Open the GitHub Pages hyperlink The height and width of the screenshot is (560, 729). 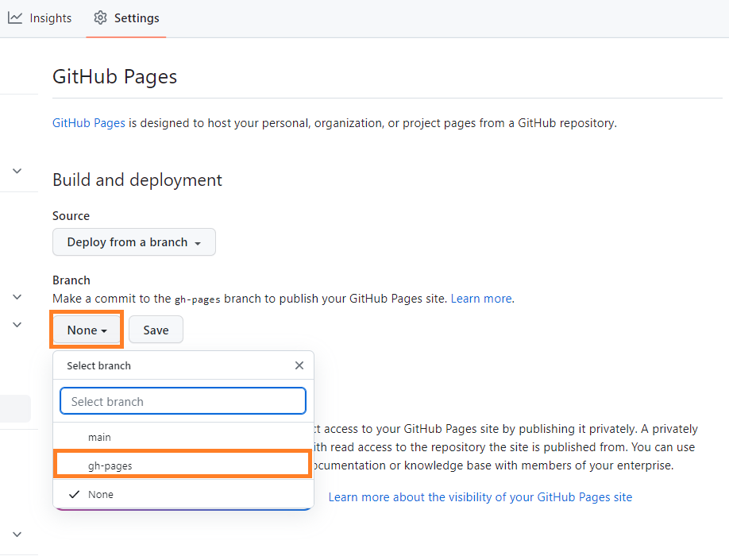[88, 122]
